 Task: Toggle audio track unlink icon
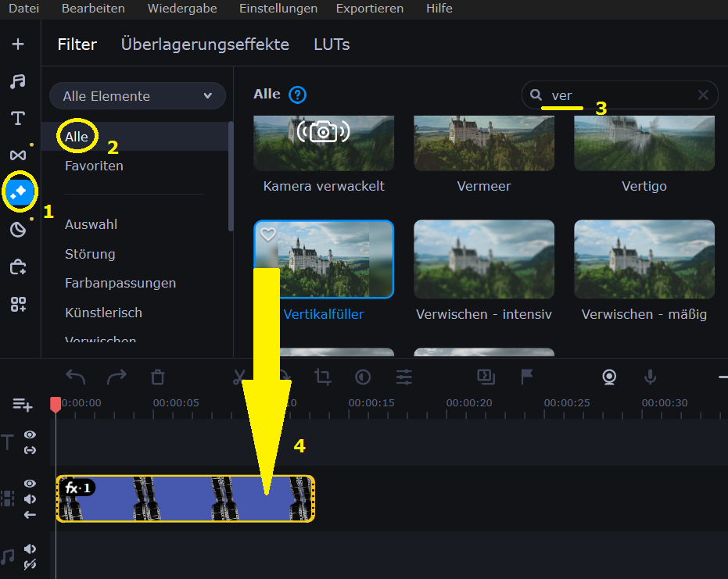[30, 565]
